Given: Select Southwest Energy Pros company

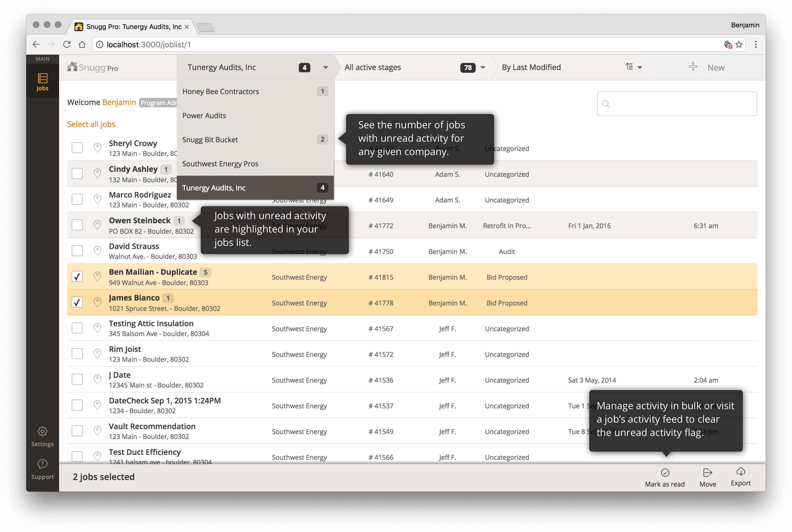Looking at the screenshot, I should 255,164.
